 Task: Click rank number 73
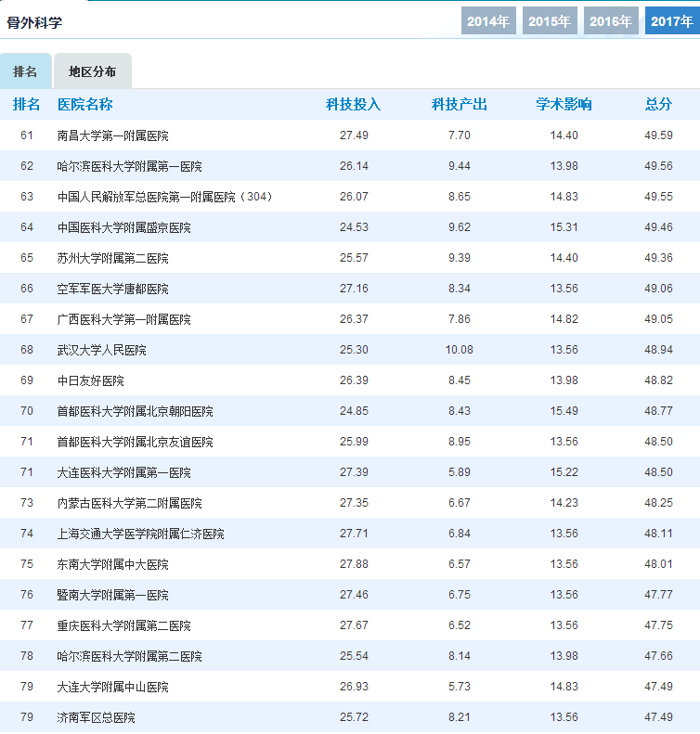click(x=27, y=503)
